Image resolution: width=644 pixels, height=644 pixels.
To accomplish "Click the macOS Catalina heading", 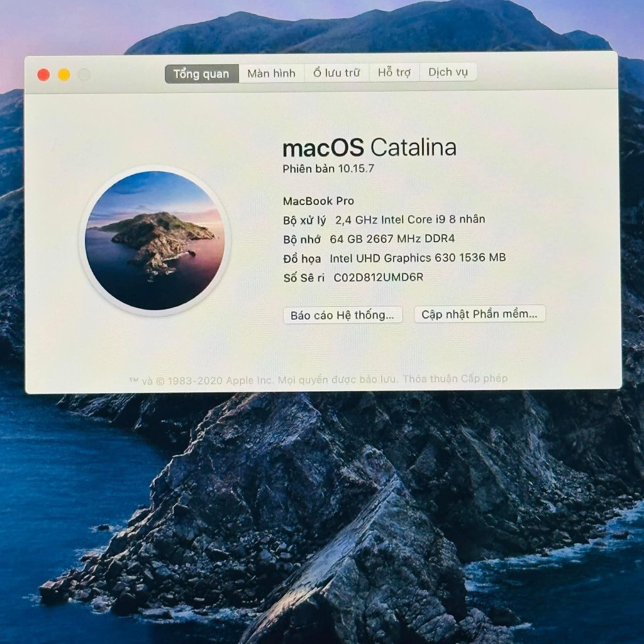I will pyautogui.click(x=369, y=148).
